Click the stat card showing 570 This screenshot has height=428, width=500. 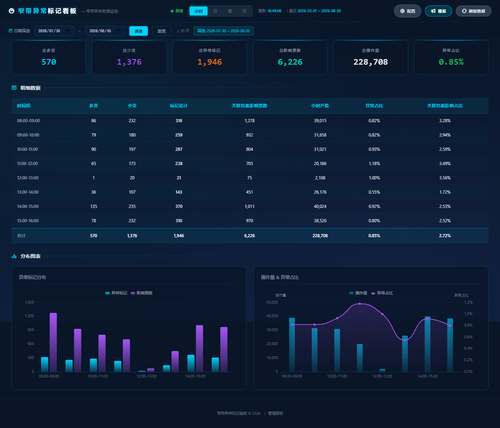49,57
